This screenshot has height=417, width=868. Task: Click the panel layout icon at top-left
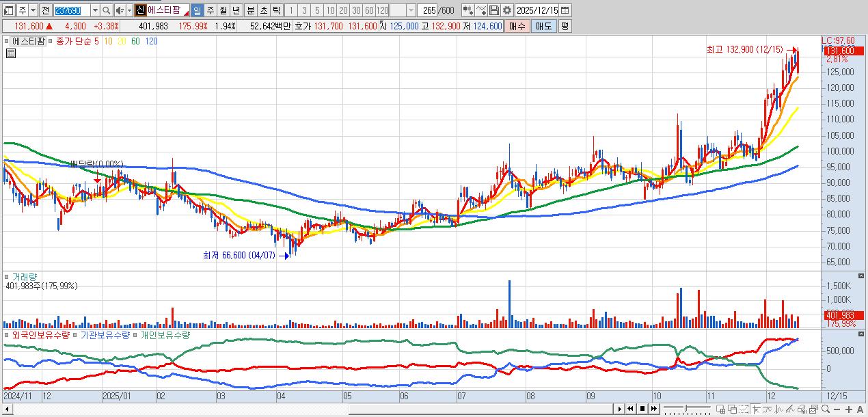(x=8, y=10)
